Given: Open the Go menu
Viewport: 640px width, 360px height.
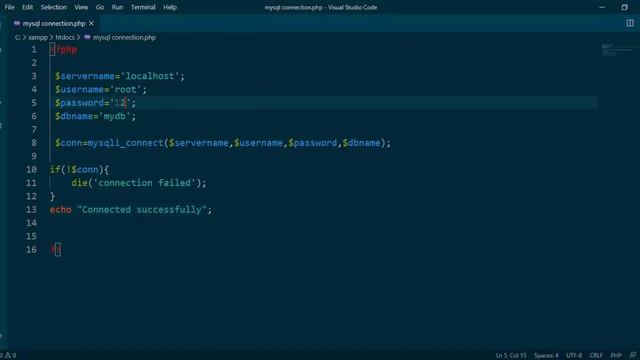Looking at the screenshot, I should click(x=100, y=7).
